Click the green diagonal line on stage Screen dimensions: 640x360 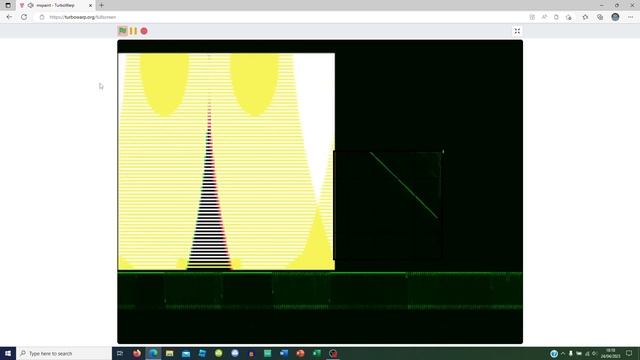click(404, 185)
